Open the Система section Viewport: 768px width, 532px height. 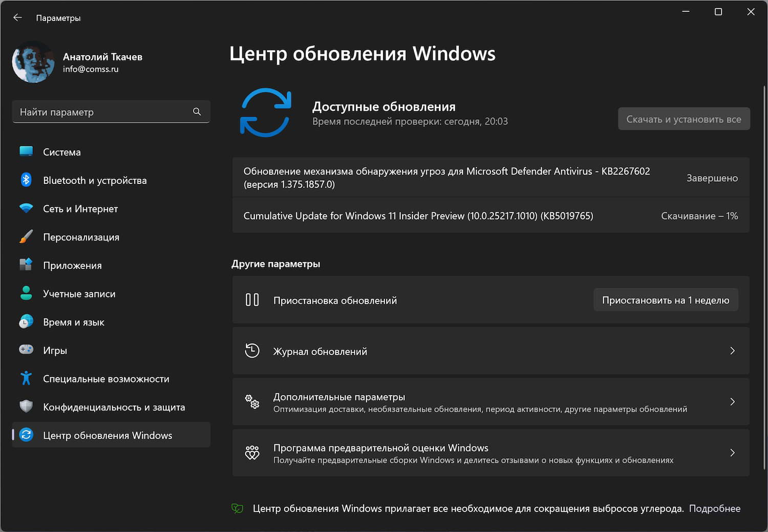(62, 152)
